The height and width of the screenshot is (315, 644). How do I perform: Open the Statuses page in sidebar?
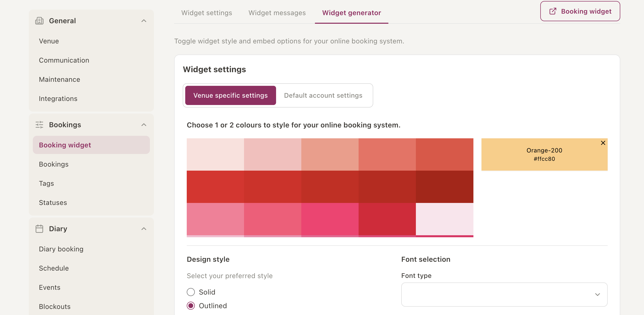pyautogui.click(x=53, y=203)
